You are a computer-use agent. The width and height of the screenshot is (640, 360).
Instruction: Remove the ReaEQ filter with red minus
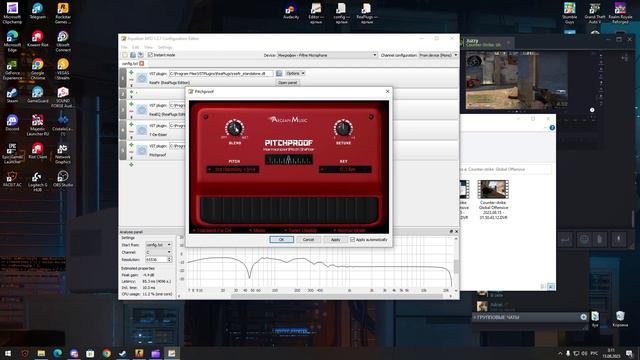131,111
